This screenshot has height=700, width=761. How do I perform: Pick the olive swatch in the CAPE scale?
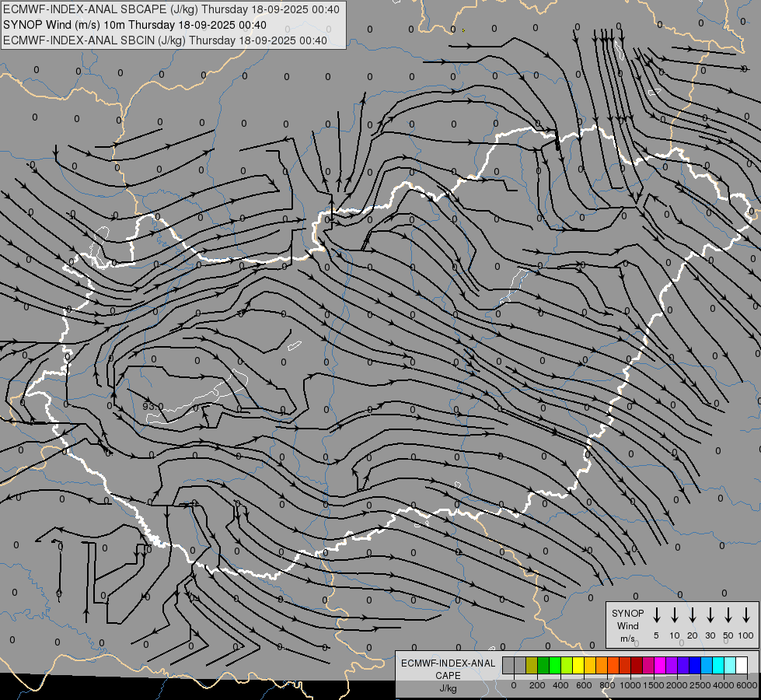coord(532,665)
